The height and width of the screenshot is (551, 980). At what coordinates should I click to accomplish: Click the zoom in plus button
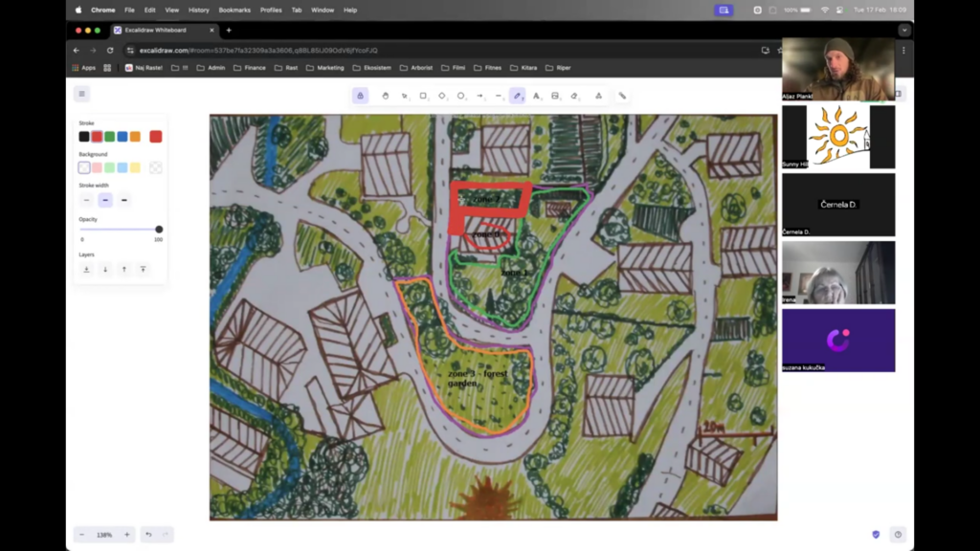click(127, 535)
